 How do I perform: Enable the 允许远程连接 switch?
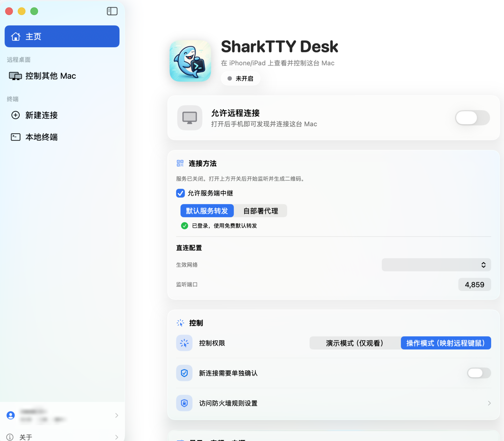472,118
